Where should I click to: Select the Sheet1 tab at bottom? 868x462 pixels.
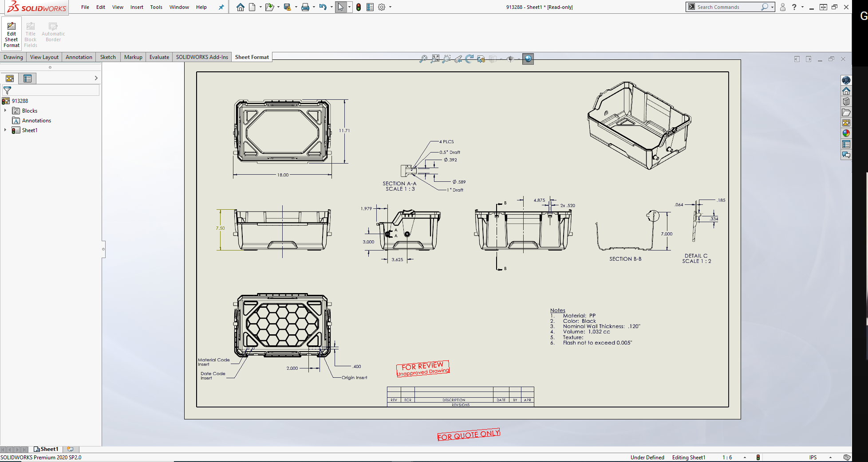pos(47,449)
